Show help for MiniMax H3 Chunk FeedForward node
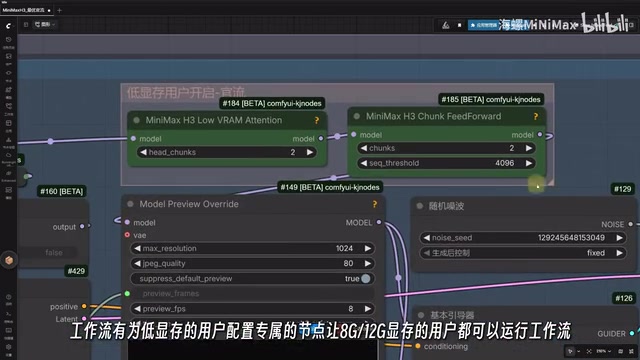640x360 pixels. 536,117
